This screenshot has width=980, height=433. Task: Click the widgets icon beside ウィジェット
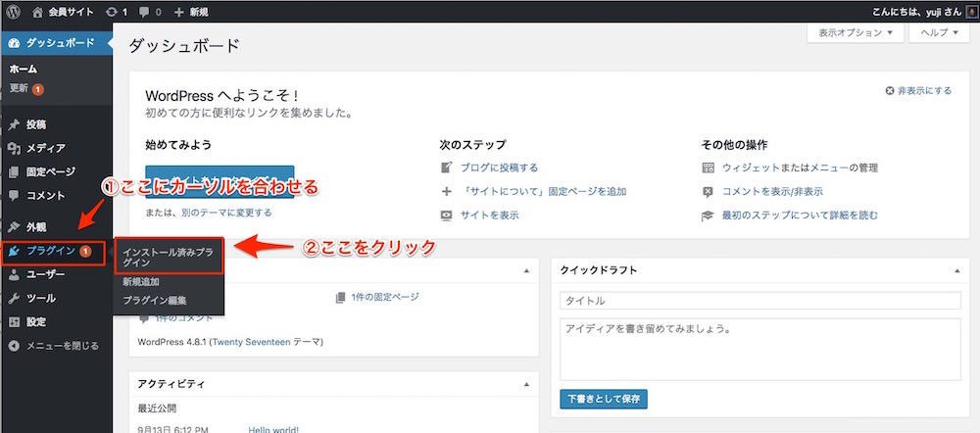[x=708, y=168]
